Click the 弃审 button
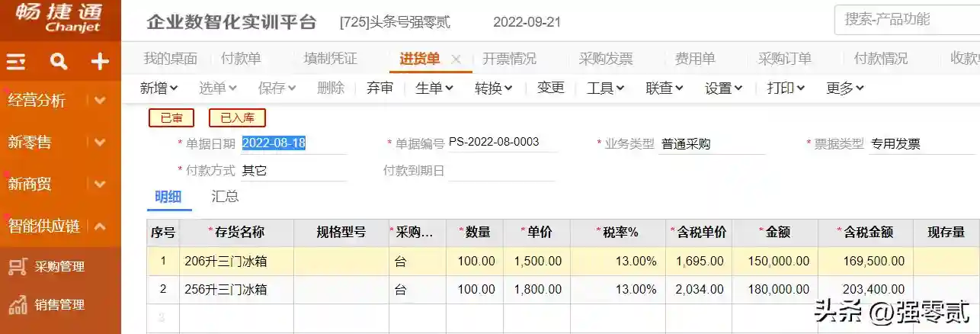The width and height of the screenshot is (980, 334). 380,88
